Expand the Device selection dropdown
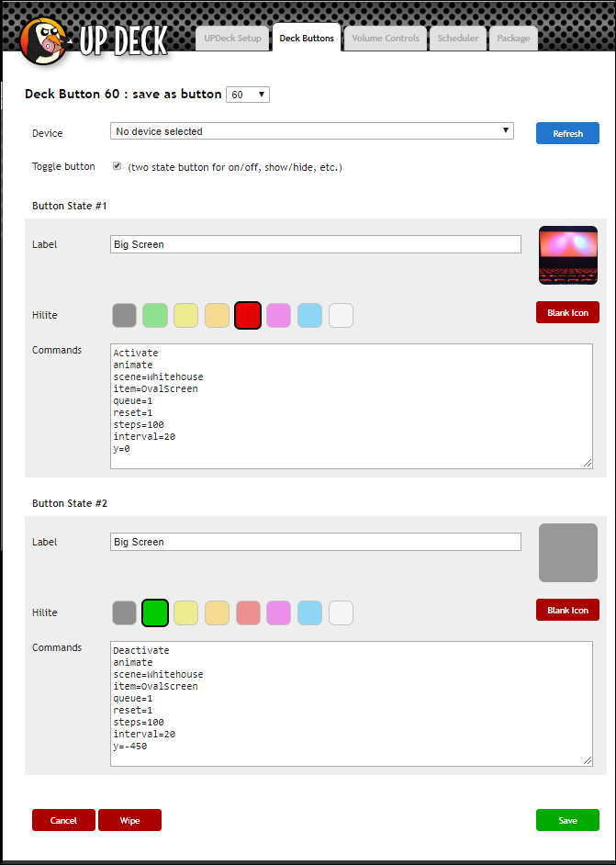Screen dimensions: 616x865 [x=311, y=131]
